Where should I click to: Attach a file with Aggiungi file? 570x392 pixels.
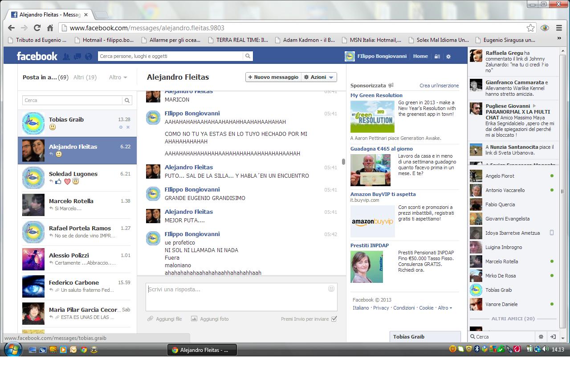click(x=165, y=319)
